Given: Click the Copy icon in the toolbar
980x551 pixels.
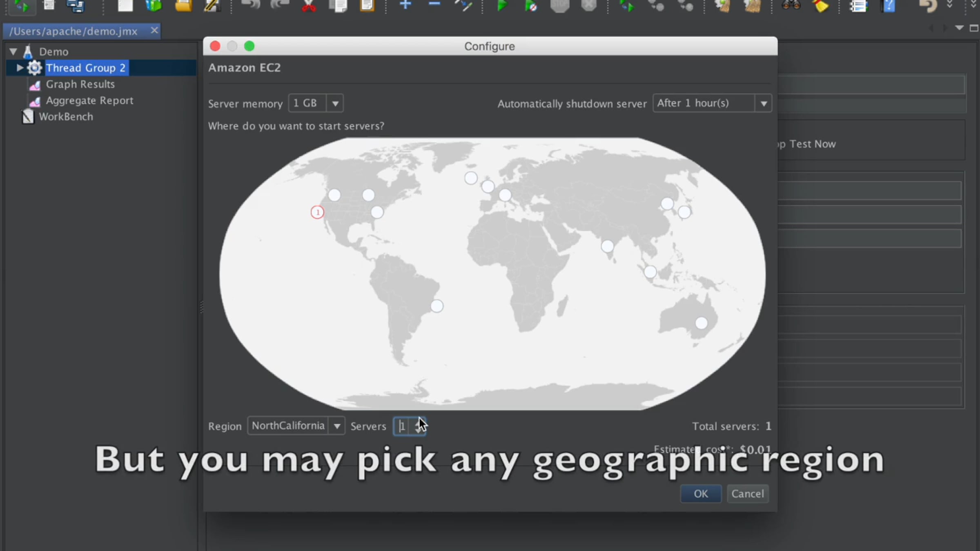Looking at the screenshot, I should 338,5.
